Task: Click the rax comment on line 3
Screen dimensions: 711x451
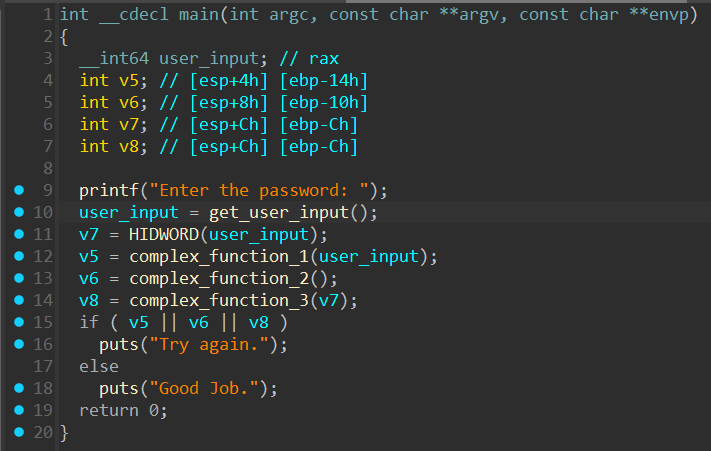Action: (x=324, y=59)
